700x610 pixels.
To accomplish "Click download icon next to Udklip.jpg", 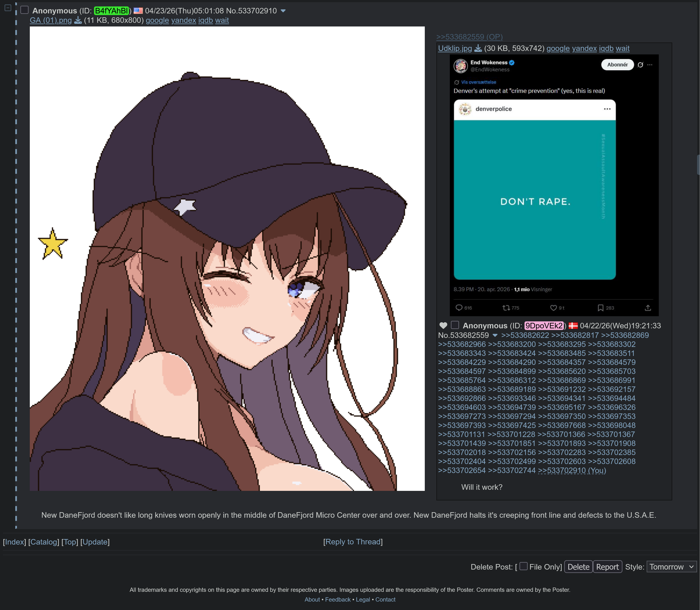I will tap(478, 48).
